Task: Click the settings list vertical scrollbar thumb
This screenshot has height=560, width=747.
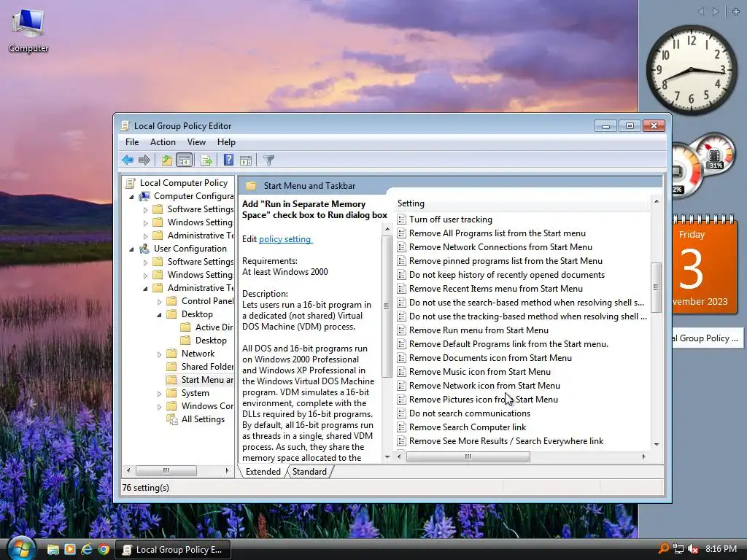Action: (x=656, y=287)
